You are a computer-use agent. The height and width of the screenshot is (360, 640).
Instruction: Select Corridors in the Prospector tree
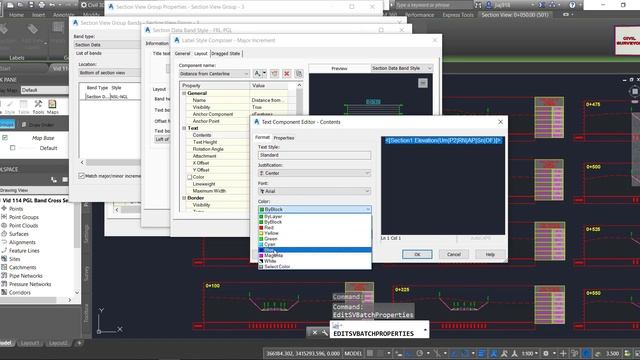[x=20, y=293]
